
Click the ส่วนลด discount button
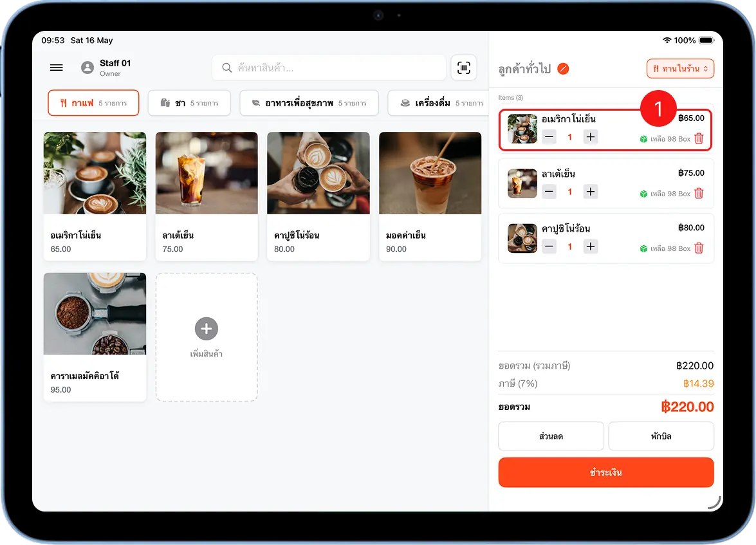tap(551, 436)
